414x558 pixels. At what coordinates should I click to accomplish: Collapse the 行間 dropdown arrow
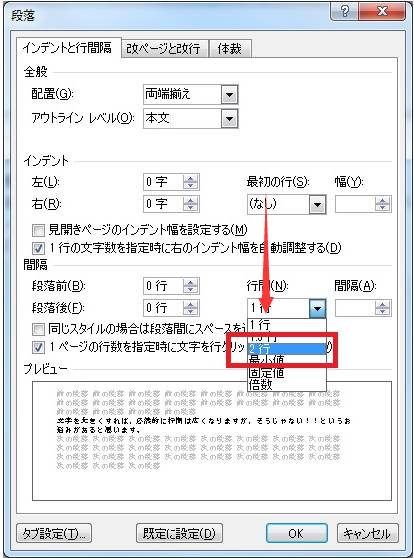coord(317,308)
